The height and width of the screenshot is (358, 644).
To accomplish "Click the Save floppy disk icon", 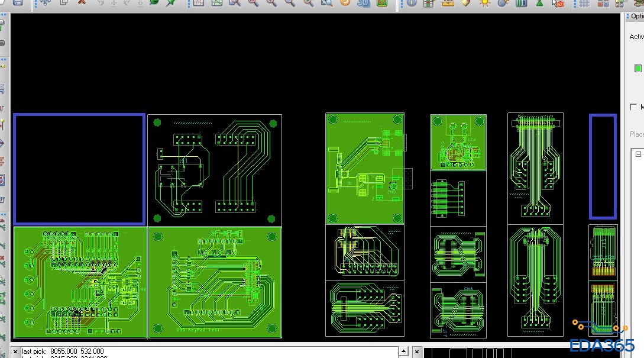I will (x=18, y=2).
